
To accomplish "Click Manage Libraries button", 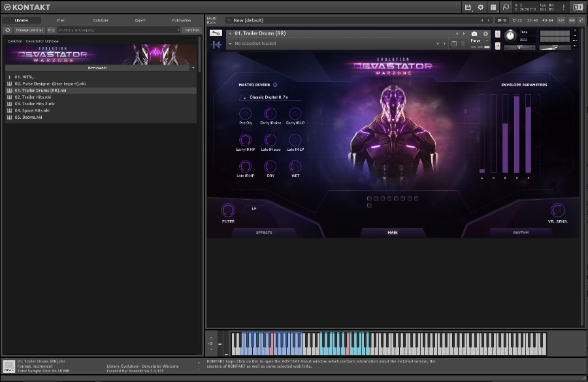I will (29, 30).
